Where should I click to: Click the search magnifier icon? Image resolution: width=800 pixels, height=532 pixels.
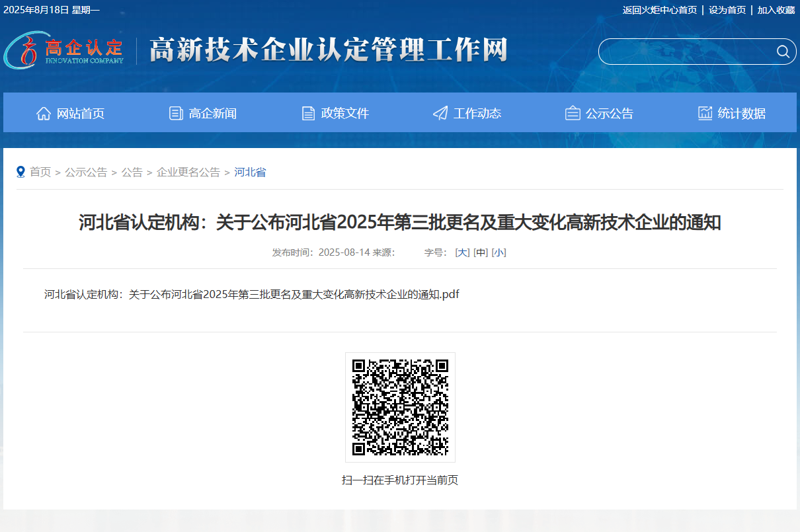tap(783, 52)
